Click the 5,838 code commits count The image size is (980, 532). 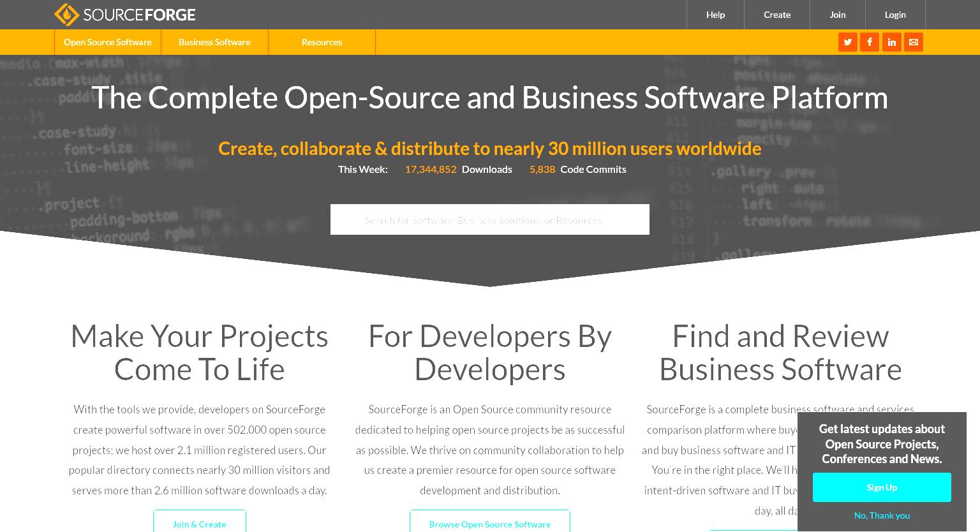coord(542,169)
